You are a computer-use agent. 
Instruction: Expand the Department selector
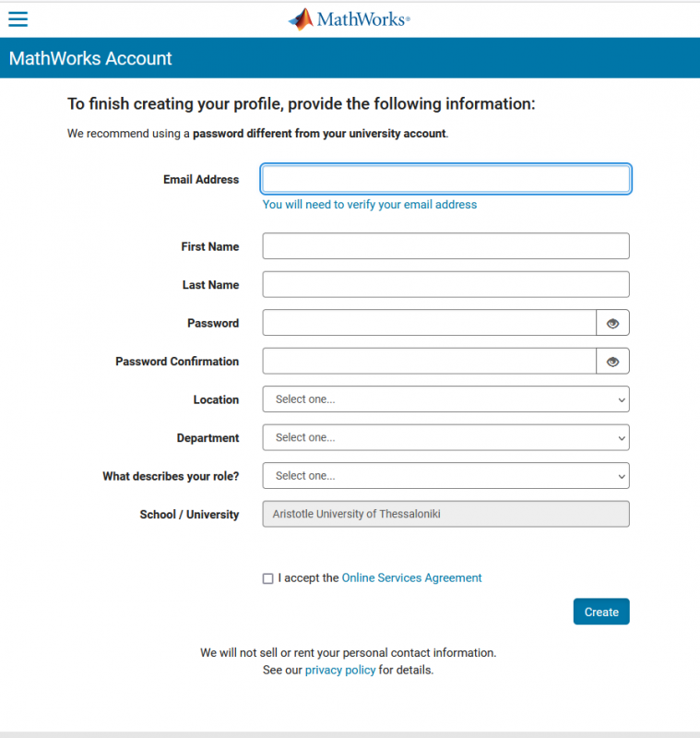pos(445,437)
